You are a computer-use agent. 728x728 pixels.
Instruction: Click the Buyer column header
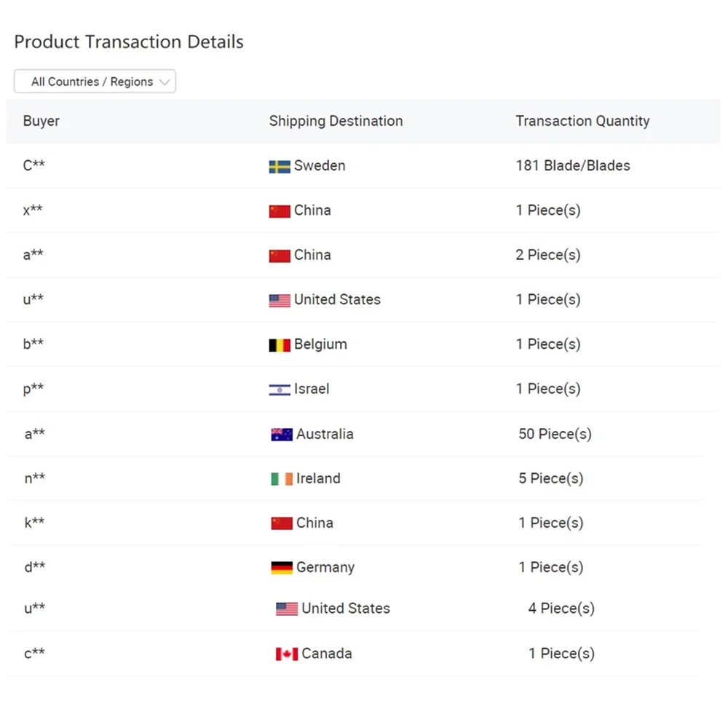41,121
